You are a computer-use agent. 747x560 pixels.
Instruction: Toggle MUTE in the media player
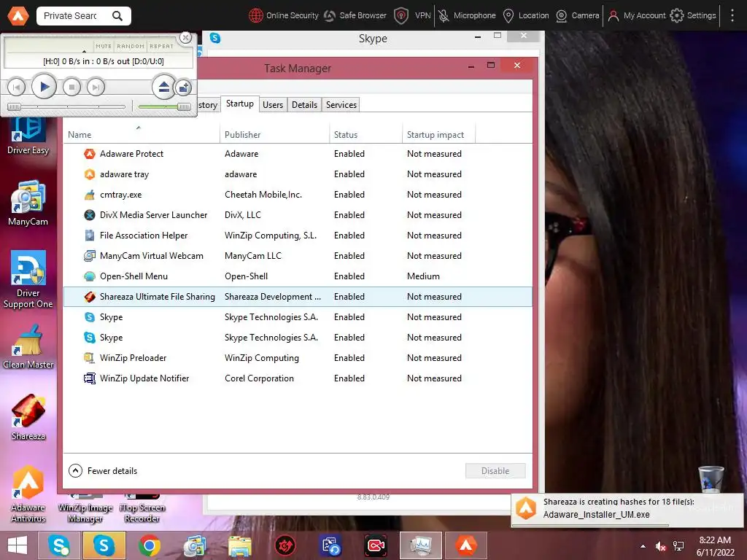104,46
